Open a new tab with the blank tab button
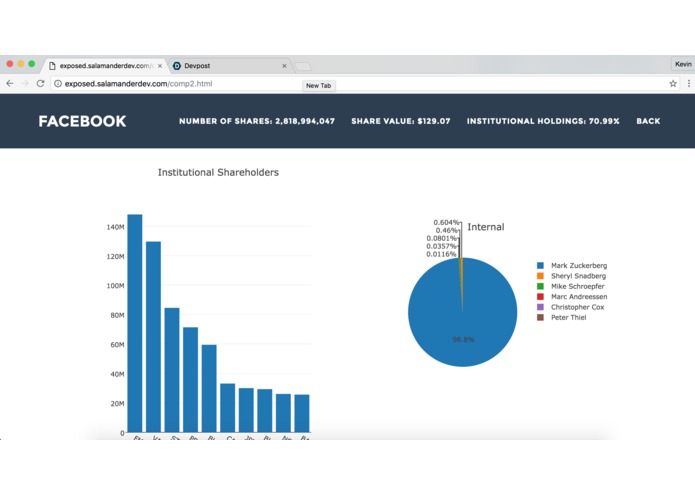The image size is (695, 494). (303, 66)
